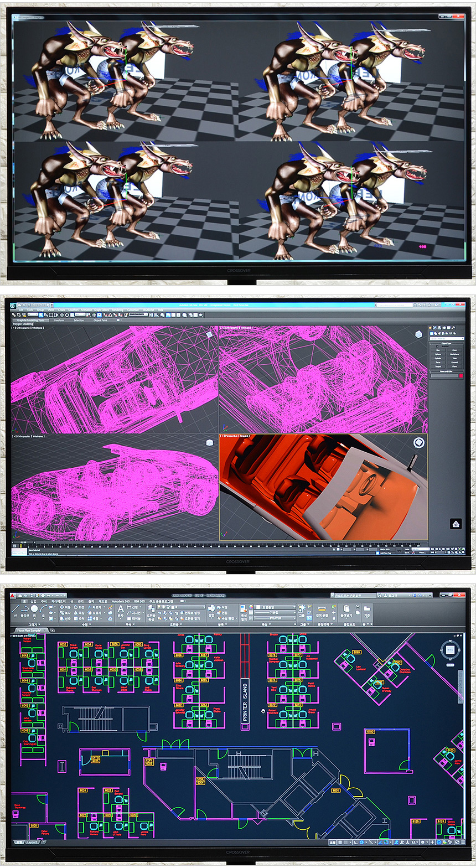Screen dimensions: 476x868
Task: Select the Line tool in AutoCAD ribbon
Action: pos(16,608)
